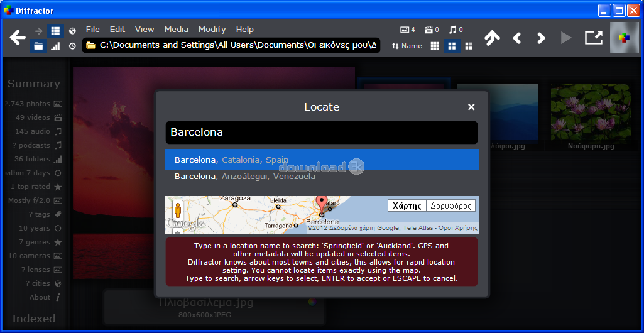Click the music note count showing 0
The height and width of the screenshot is (333, 644).
pyautogui.click(x=456, y=30)
